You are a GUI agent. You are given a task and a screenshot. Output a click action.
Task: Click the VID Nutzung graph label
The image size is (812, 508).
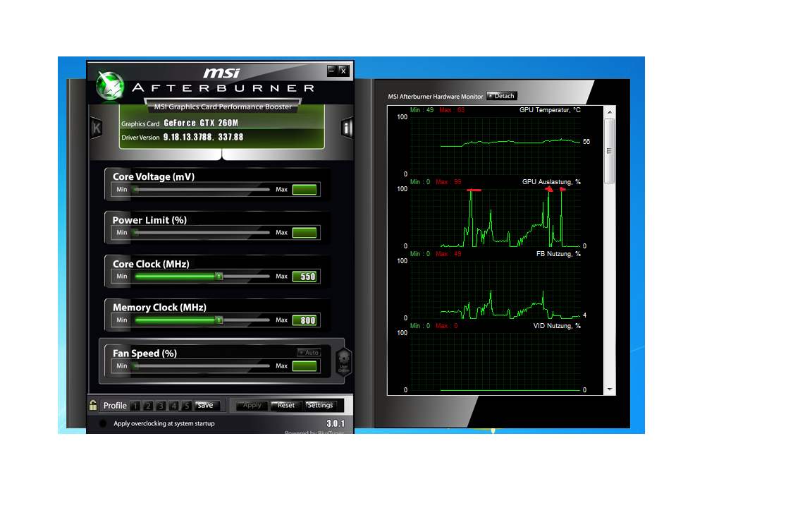pos(558,326)
